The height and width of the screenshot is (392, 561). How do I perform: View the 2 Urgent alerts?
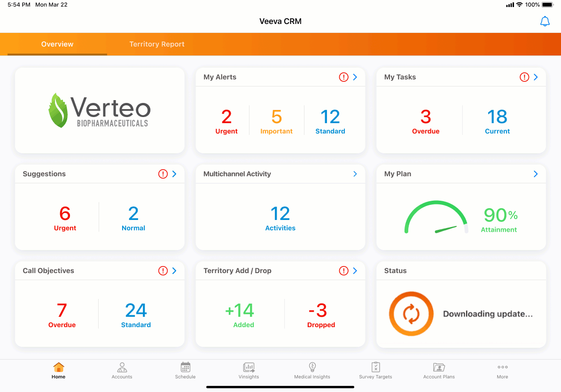pyautogui.click(x=226, y=121)
